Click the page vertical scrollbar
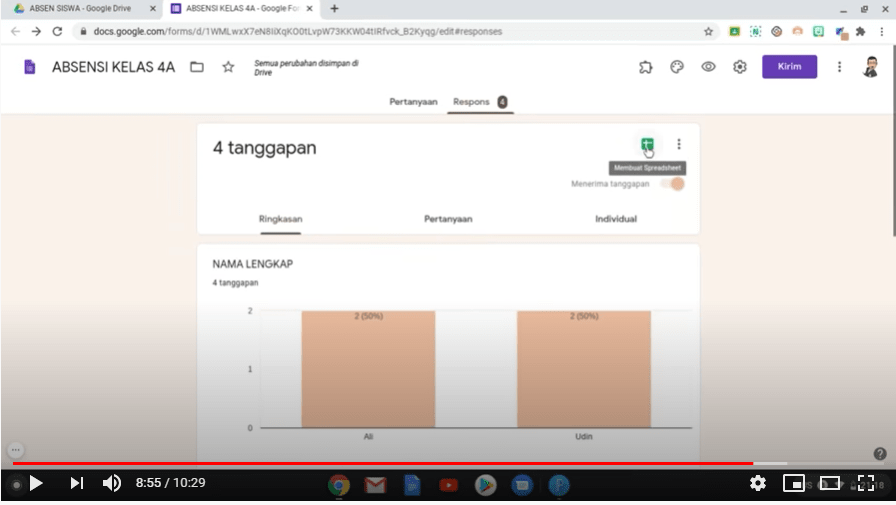 893,140
